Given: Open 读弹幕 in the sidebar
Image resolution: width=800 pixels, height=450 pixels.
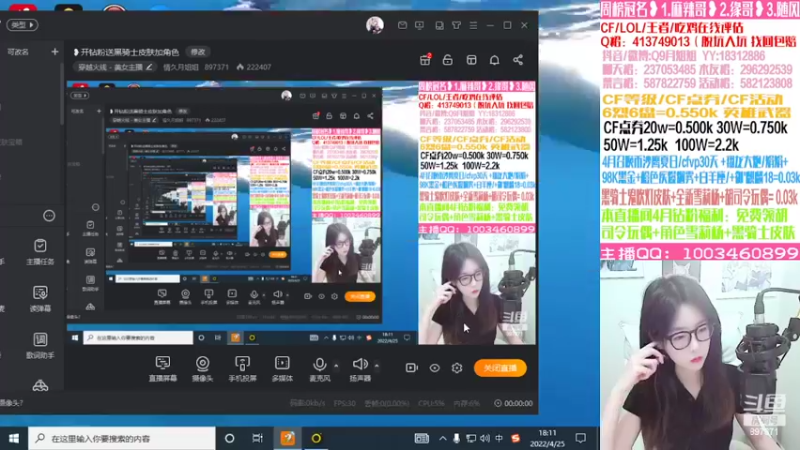Looking at the screenshot, I should 40,299.
